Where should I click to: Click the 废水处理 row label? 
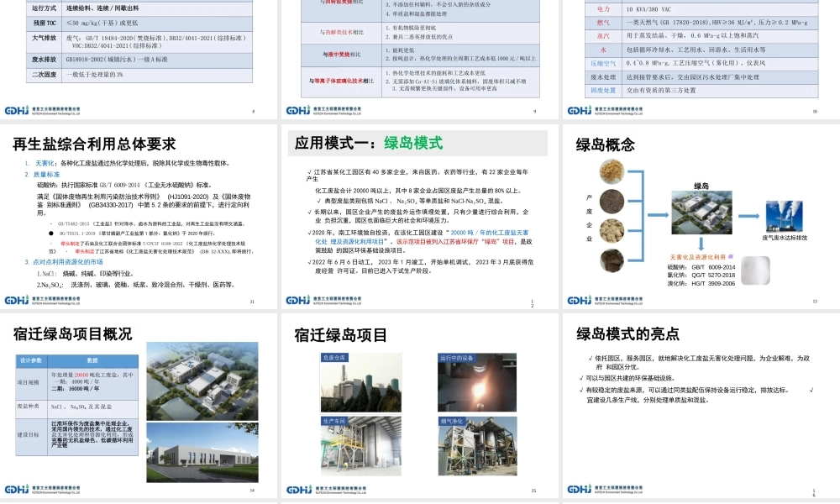(x=603, y=77)
